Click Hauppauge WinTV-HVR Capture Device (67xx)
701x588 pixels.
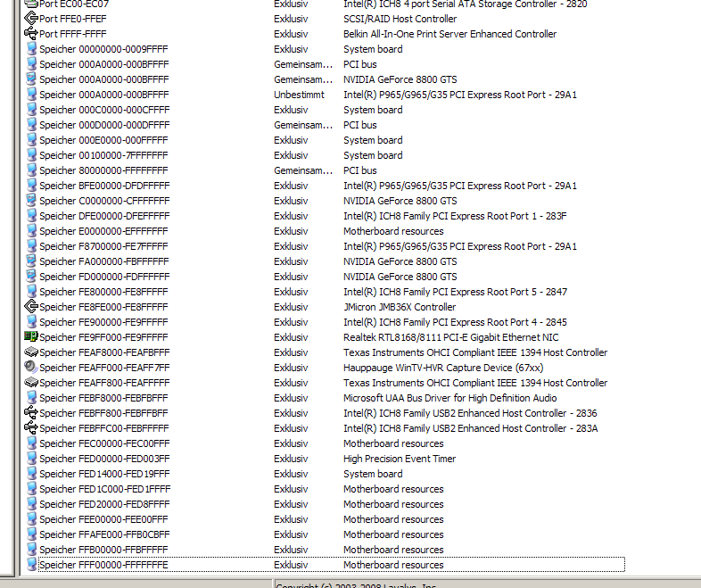pos(443,368)
